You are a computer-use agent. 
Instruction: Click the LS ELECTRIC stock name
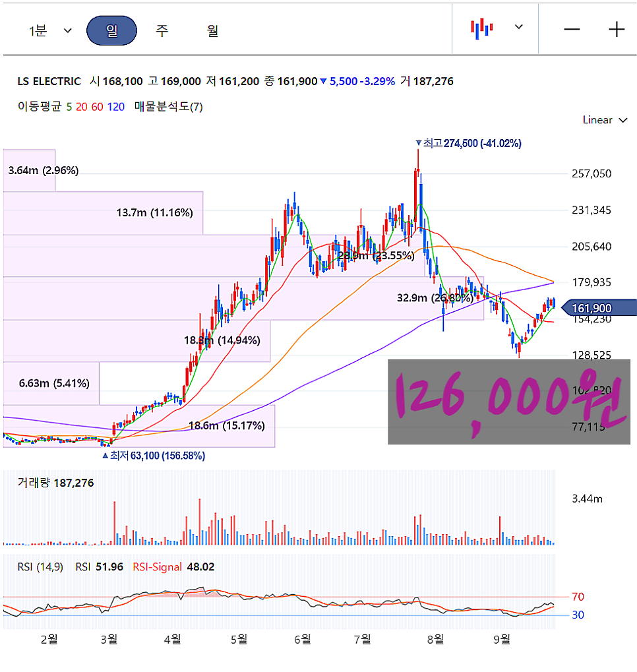(49, 81)
